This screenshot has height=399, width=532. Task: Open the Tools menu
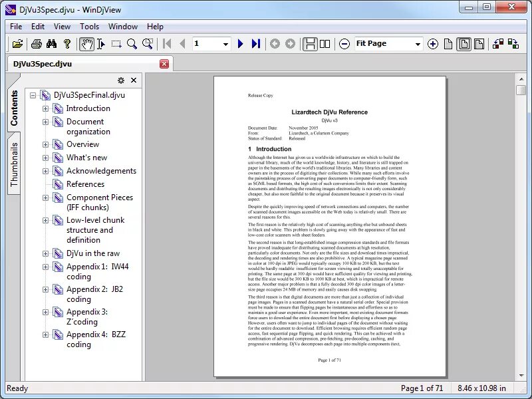[89, 27]
